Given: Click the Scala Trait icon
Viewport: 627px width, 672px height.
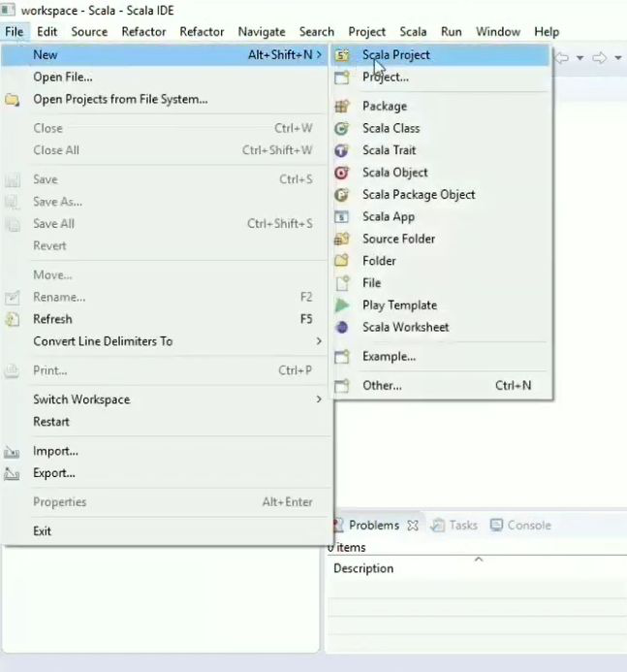Looking at the screenshot, I should click(342, 150).
